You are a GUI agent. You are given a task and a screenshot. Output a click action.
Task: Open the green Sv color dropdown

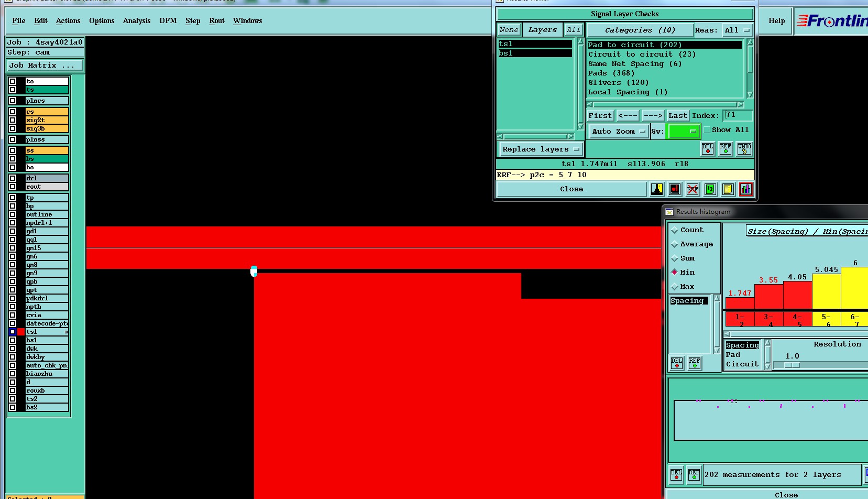point(683,132)
